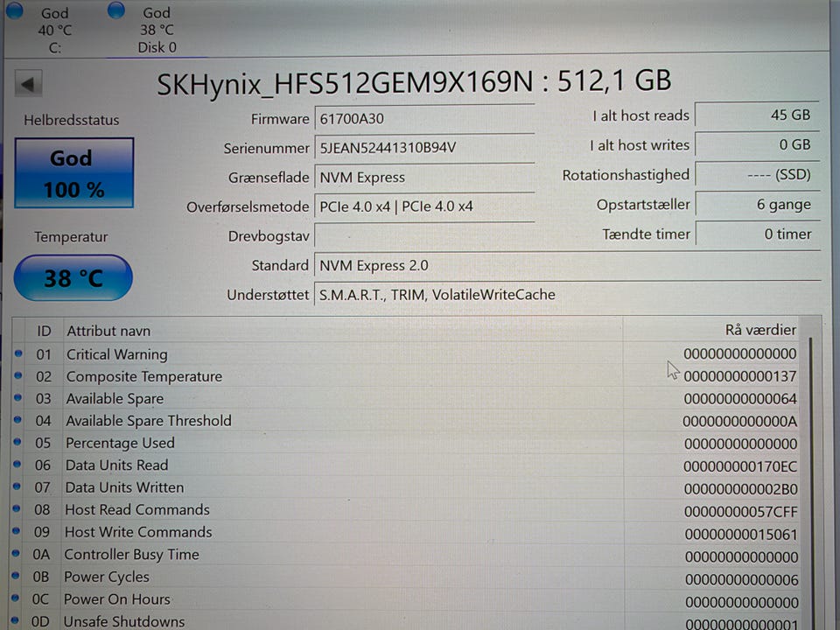
Task: Click the status dot beside Available Spare
Action: (17, 398)
